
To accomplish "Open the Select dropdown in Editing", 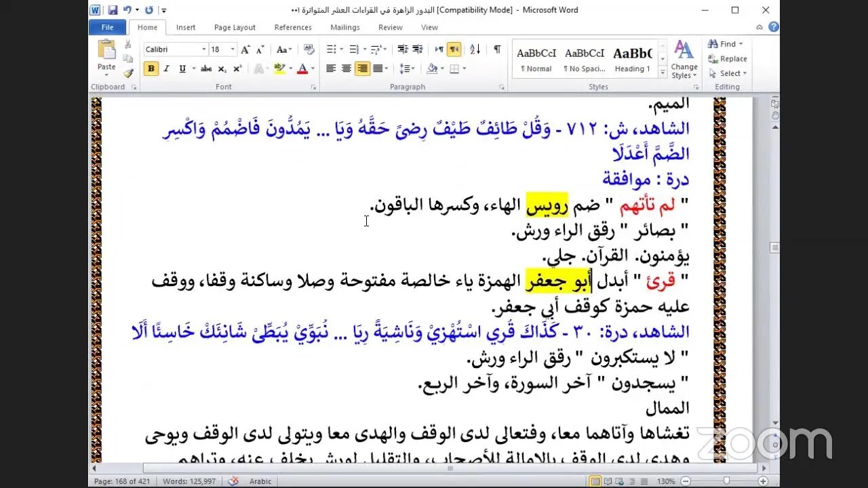I will click(728, 73).
